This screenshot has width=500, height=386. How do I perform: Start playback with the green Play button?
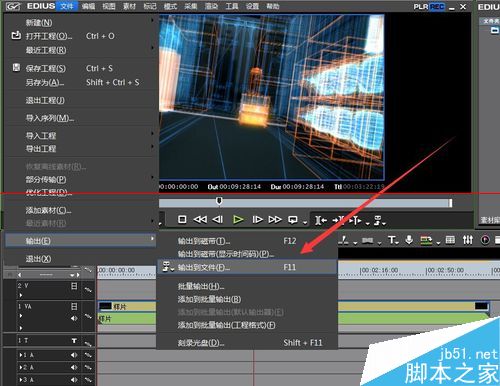coord(238,219)
